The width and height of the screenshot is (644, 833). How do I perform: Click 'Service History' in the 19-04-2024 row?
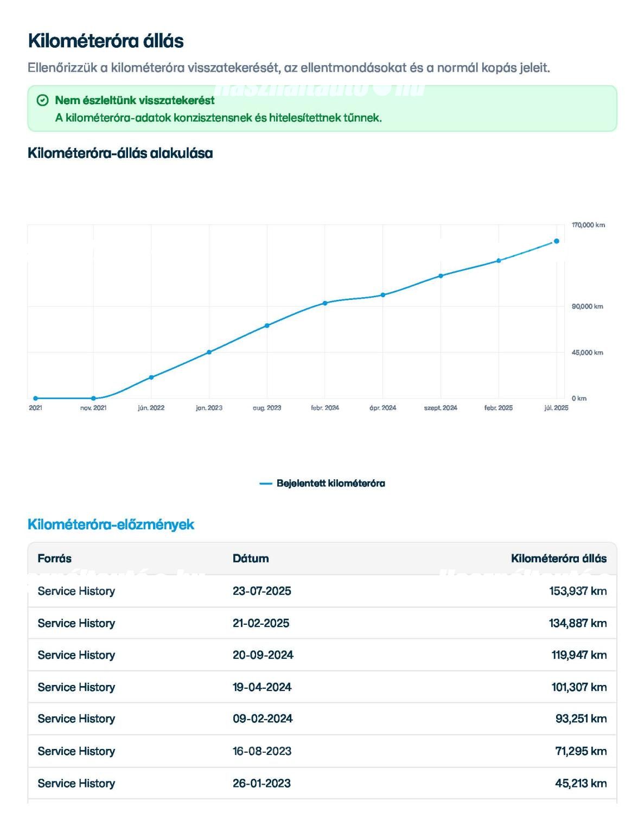pos(76,687)
